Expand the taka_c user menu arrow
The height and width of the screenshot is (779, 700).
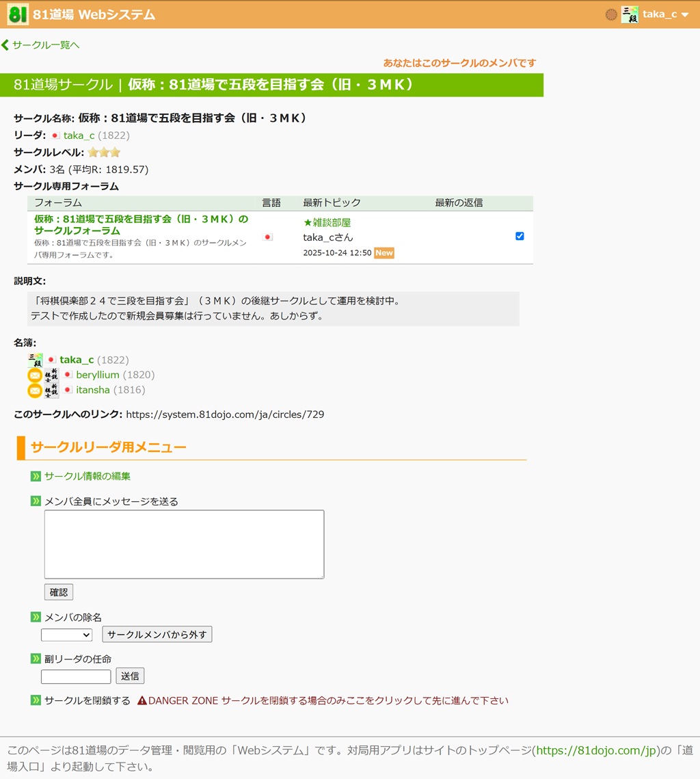685,15
